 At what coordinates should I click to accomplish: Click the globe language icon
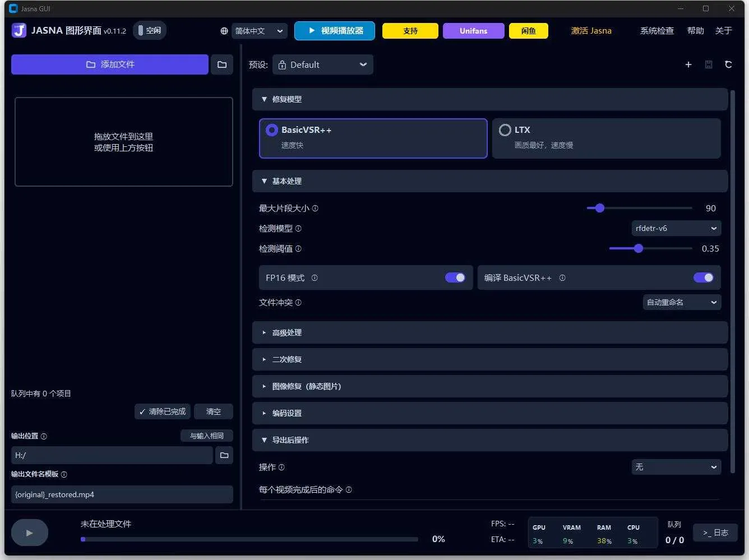click(x=224, y=31)
